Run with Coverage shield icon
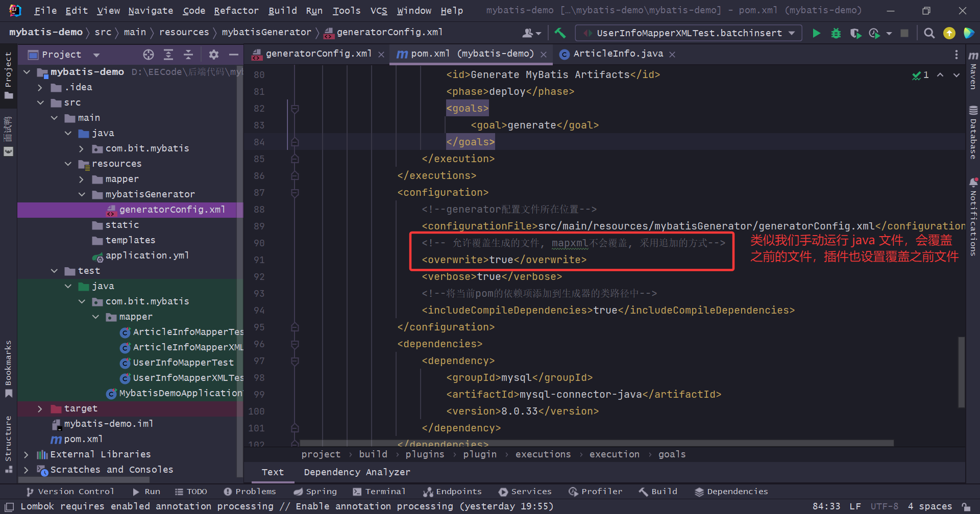The width and height of the screenshot is (980, 514). [x=855, y=33]
